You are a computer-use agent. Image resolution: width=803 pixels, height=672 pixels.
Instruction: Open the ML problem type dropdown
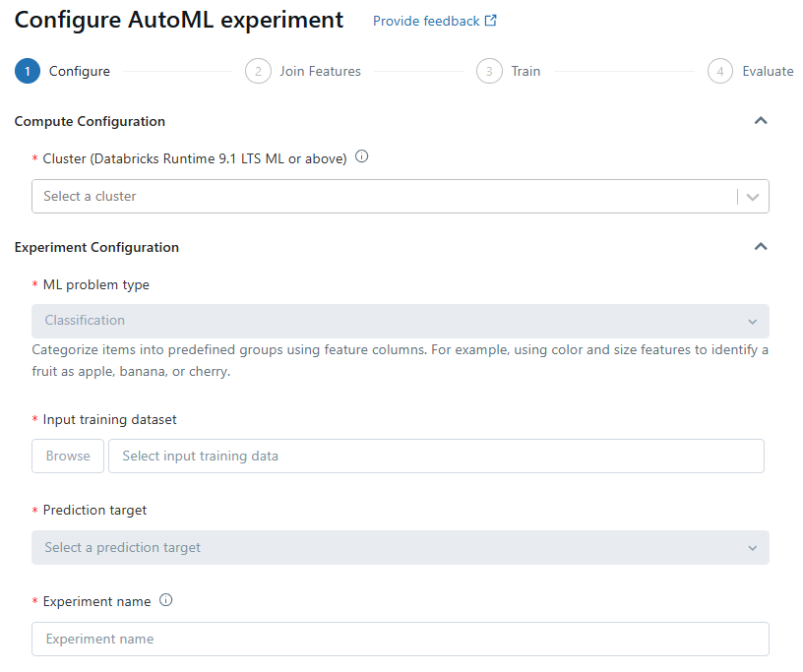tap(401, 321)
